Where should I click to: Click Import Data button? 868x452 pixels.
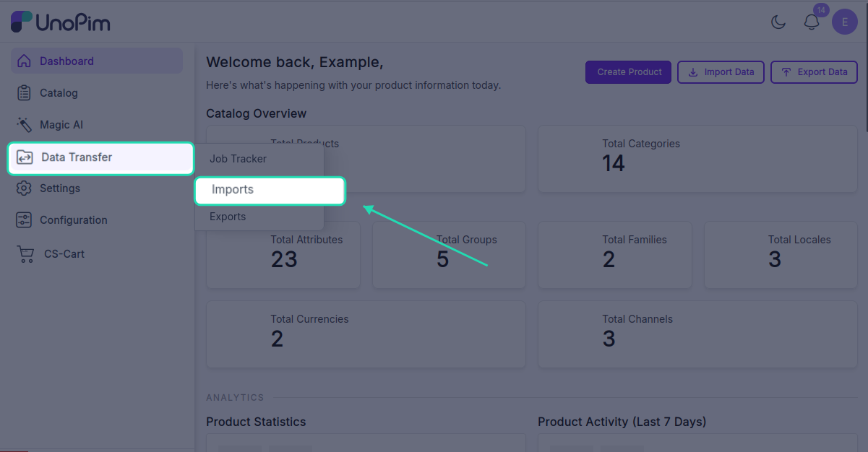(721, 72)
